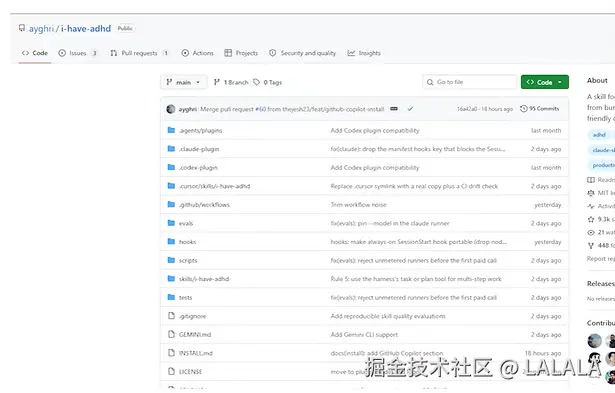Image resolution: width=615 pixels, height=393 pixels.
Task: Expand the main branch dropdown
Action: pos(184,82)
